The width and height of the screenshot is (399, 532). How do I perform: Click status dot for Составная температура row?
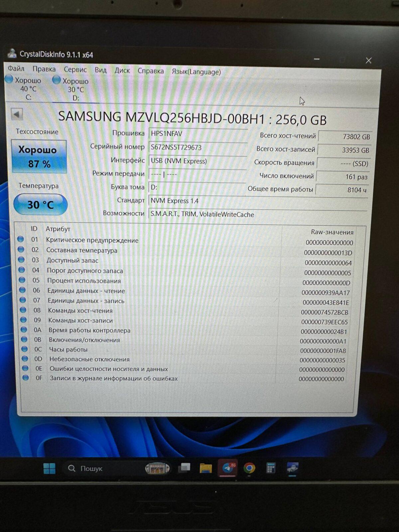[x=21, y=249]
